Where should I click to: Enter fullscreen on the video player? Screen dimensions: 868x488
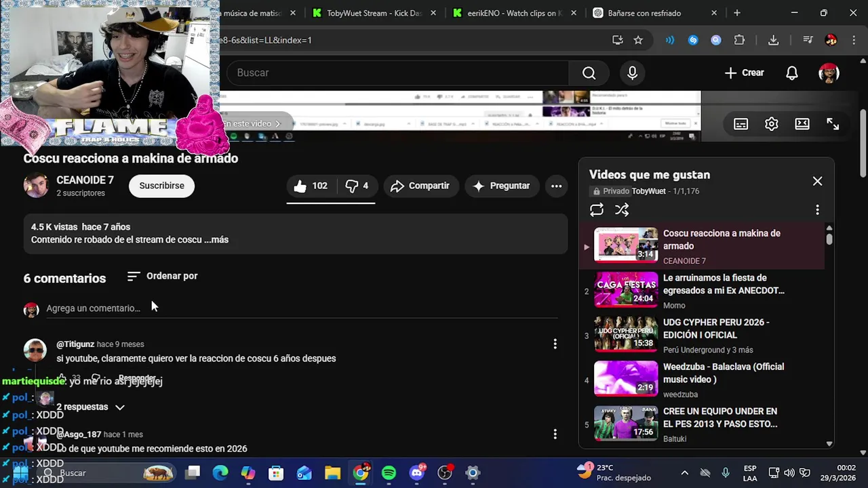[833, 124]
